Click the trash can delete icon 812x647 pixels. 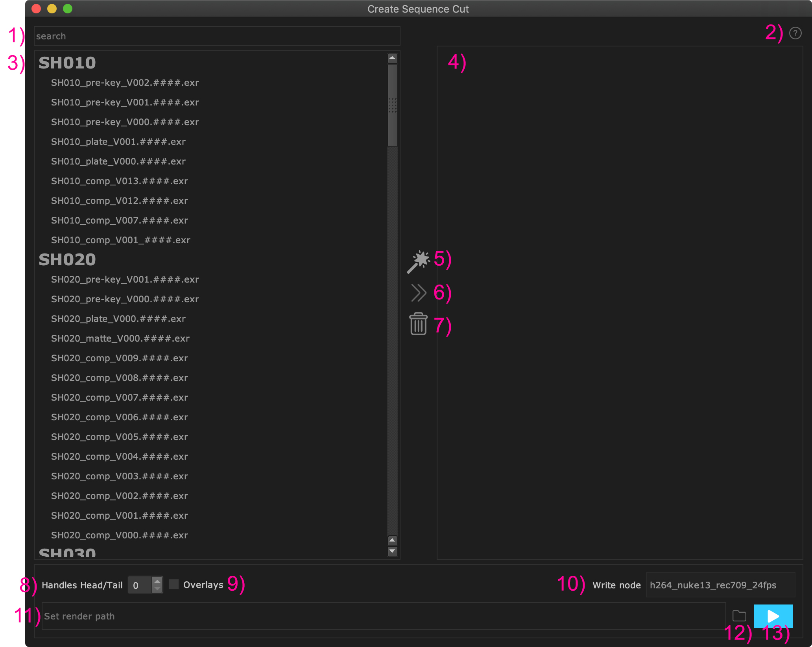pos(418,324)
